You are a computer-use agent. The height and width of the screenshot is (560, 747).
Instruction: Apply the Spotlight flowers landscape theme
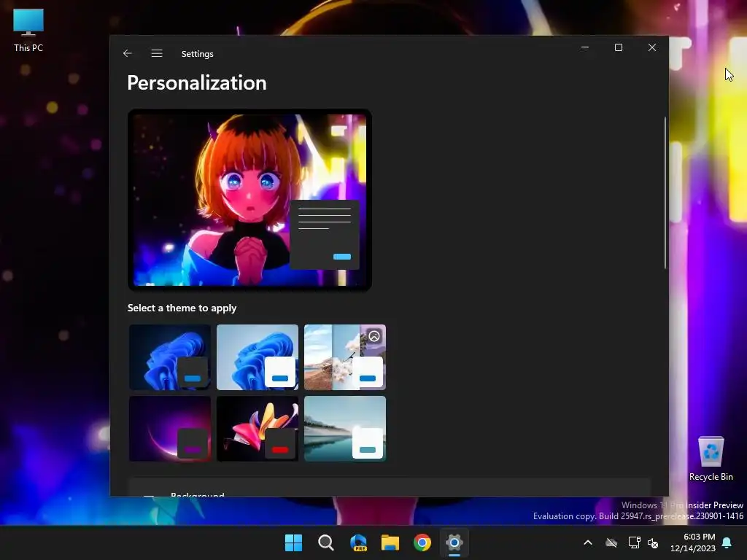coord(345,357)
